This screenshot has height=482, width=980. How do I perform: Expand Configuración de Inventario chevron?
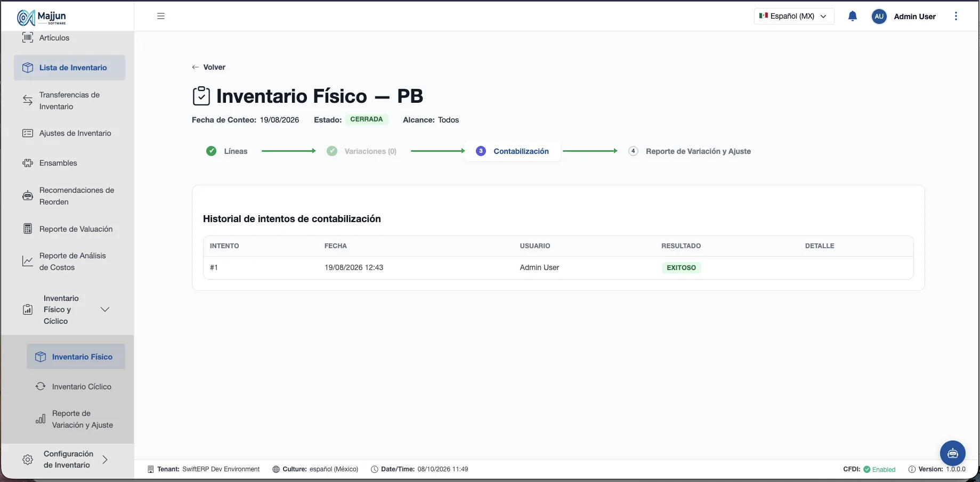click(x=105, y=459)
